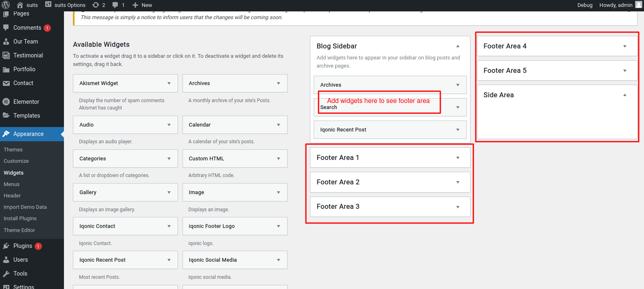This screenshot has width=644, height=289.
Task: Expand the Iqonic Contact widget arrow
Action: 169,226
